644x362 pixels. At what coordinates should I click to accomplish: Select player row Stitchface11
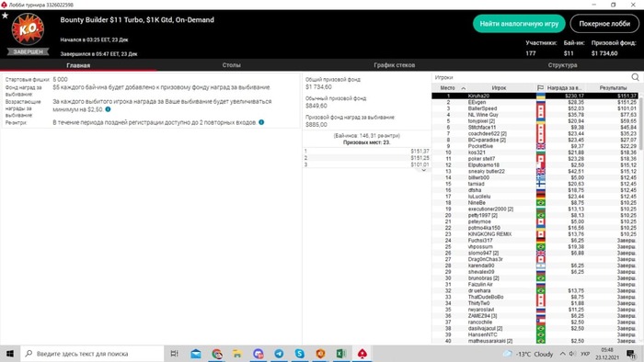(x=535, y=128)
